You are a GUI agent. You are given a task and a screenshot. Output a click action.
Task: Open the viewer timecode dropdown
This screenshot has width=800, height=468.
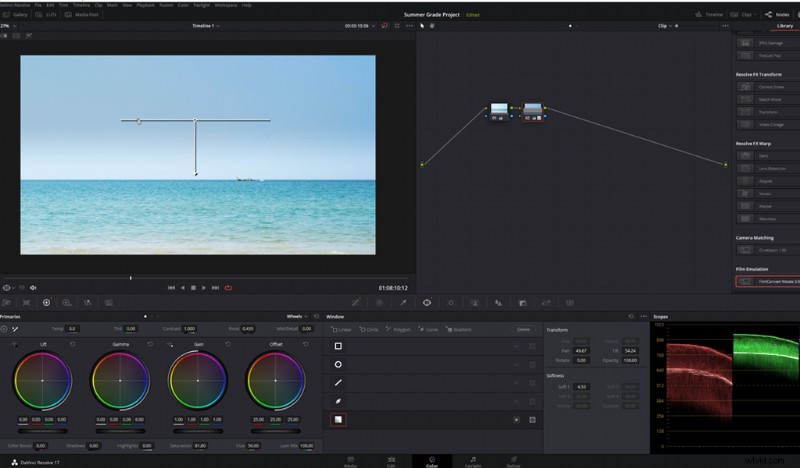[x=360, y=26]
